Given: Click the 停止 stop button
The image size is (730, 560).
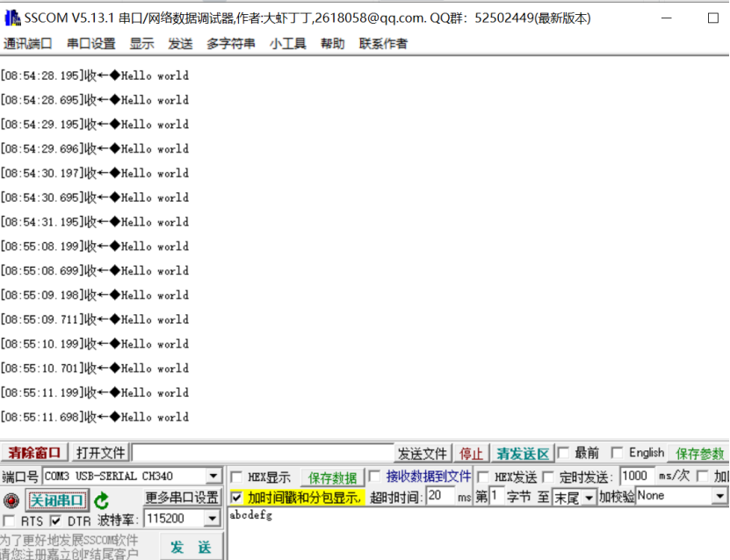Looking at the screenshot, I should (471, 452).
